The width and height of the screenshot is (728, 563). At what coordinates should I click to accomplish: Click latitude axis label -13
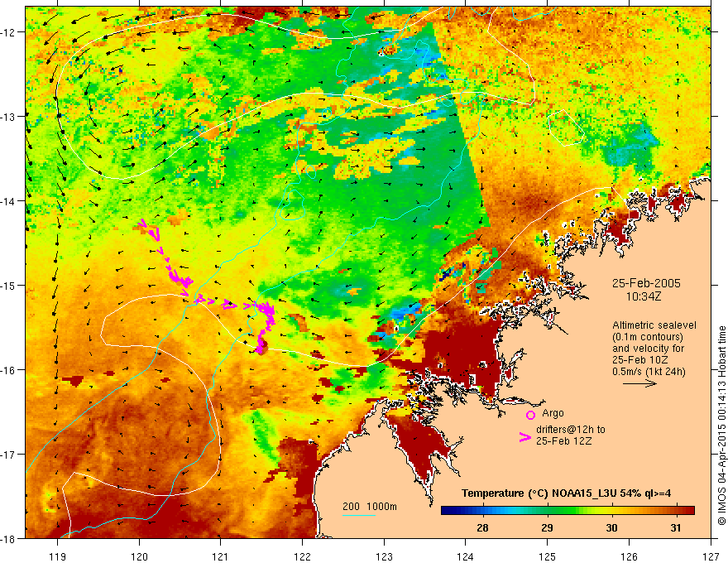pos(8,116)
